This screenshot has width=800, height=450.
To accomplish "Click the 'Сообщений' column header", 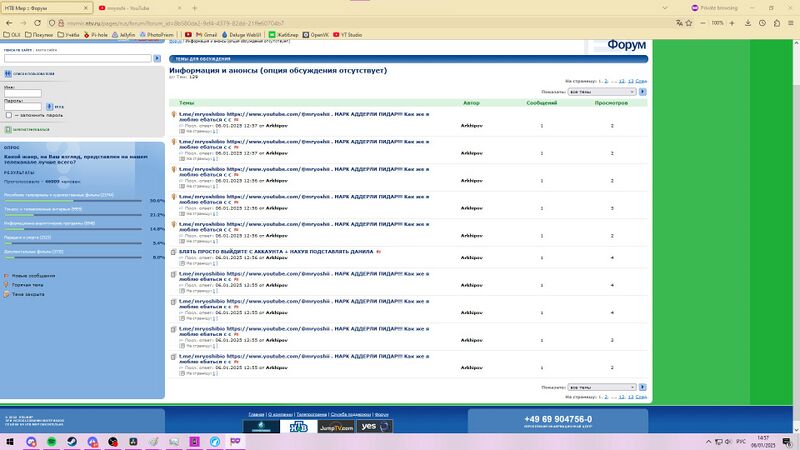I will [542, 103].
